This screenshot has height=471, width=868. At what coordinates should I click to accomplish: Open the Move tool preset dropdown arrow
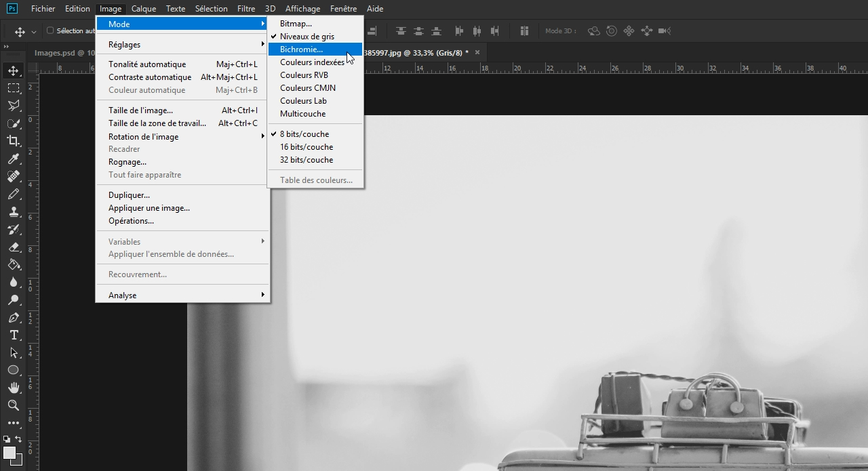33,32
